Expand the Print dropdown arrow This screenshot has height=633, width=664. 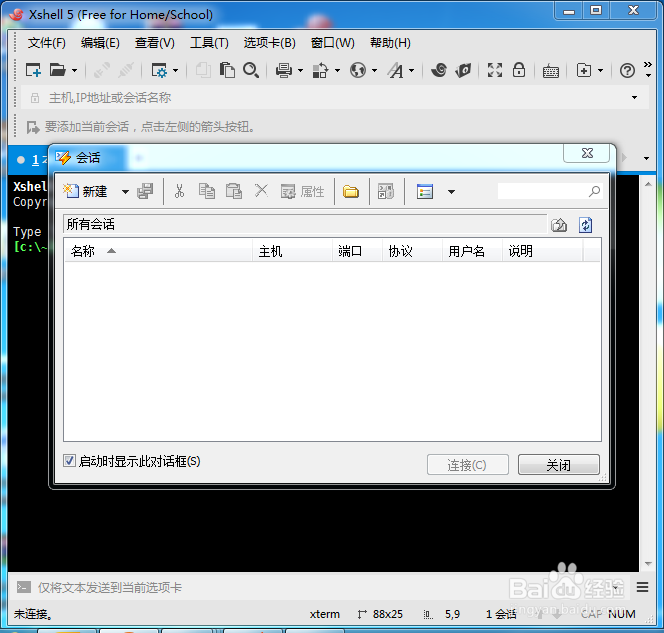[x=301, y=71]
